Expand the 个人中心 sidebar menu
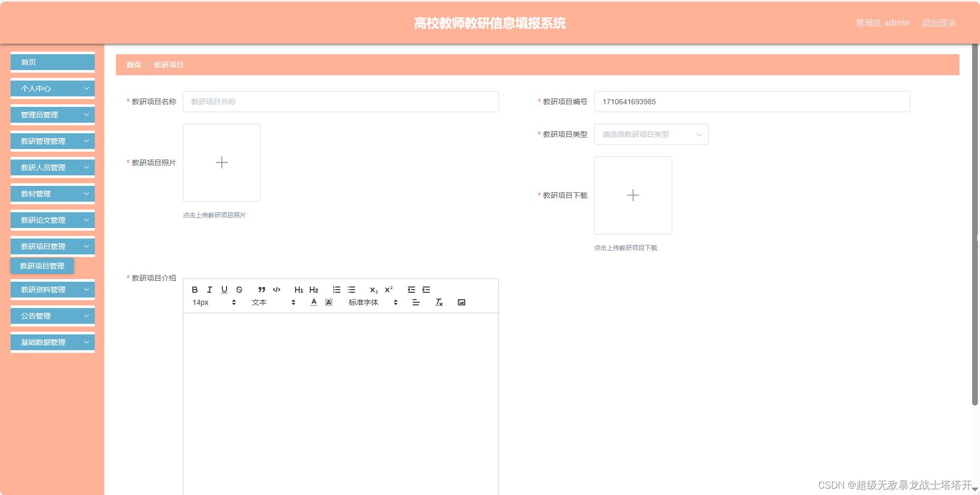Image resolution: width=980 pixels, height=495 pixels. tap(53, 88)
